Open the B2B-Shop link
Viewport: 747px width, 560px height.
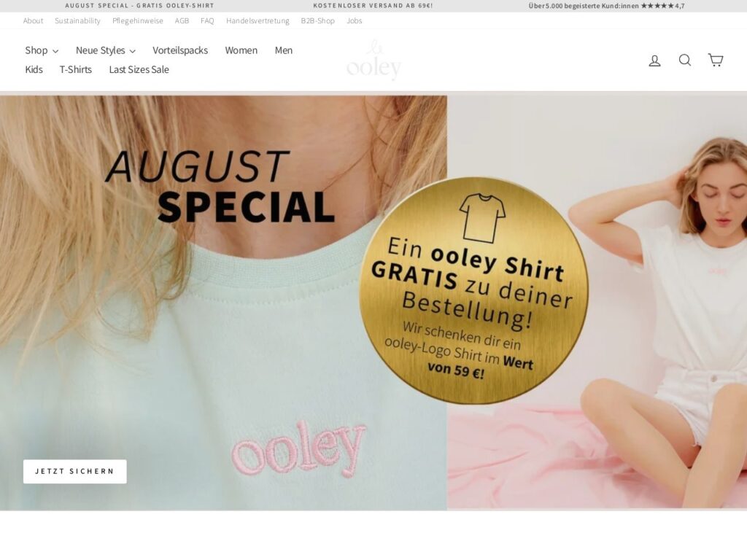(318, 21)
